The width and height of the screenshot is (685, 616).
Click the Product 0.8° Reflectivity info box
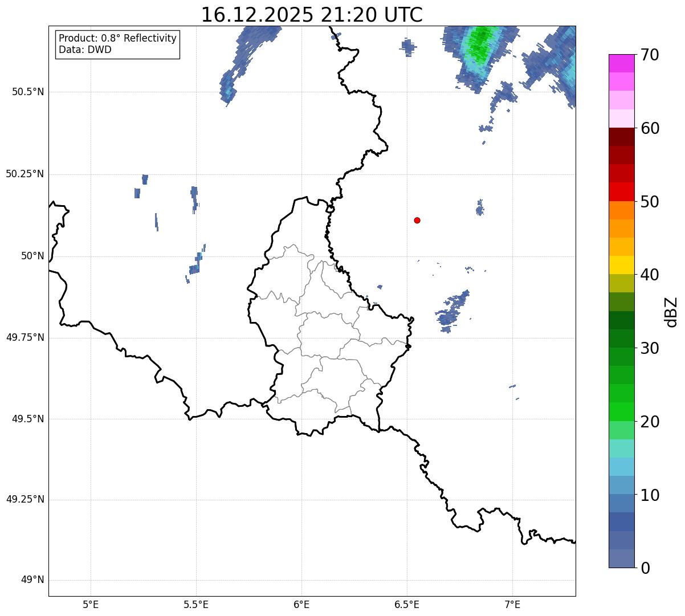[x=117, y=44]
